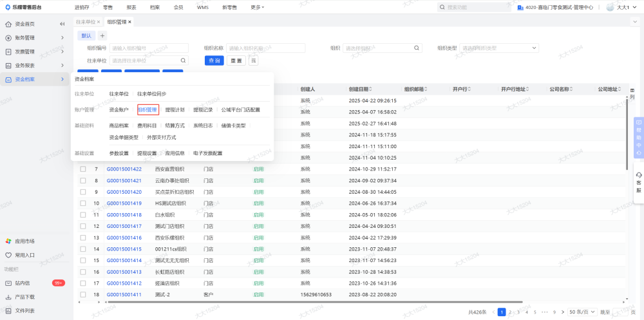This screenshot has width=644, height=320.
Task: Open 常用入口 via the heart icon
Action: click(x=8, y=255)
